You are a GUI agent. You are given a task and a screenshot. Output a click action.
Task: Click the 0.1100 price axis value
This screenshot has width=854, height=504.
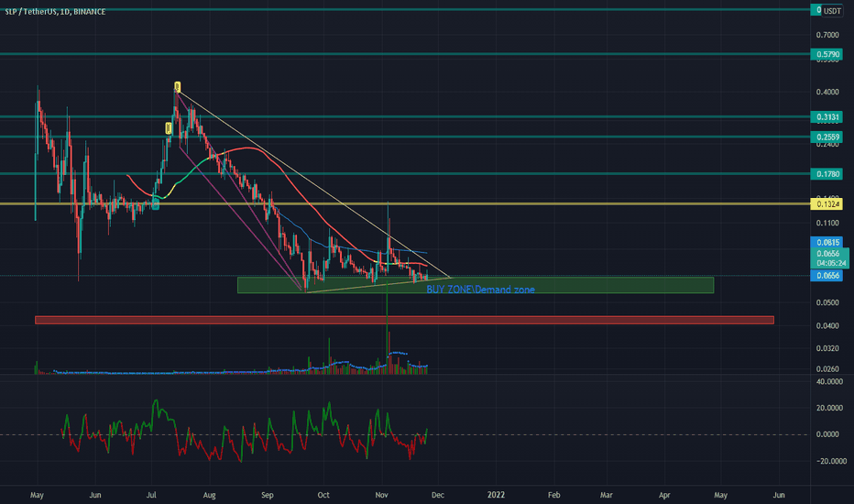tap(827, 223)
